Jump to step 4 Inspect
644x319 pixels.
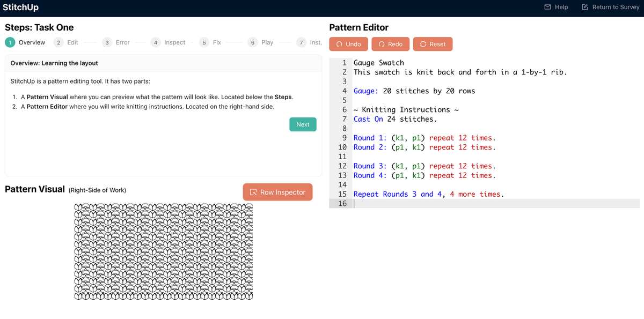click(x=169, y=42)
